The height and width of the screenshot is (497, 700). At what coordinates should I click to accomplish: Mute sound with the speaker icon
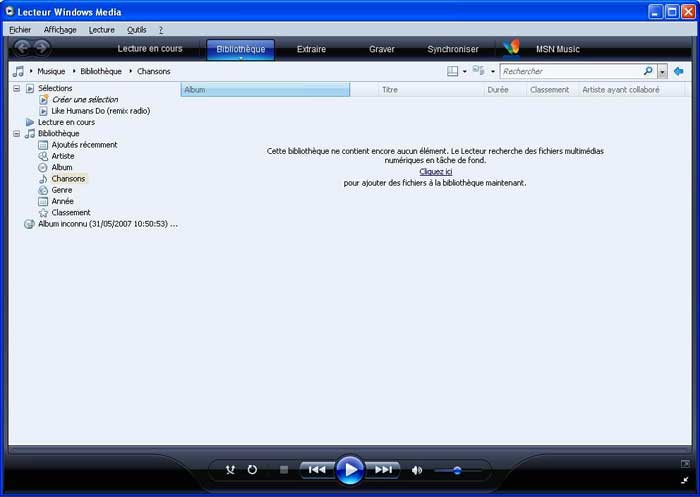point(417,470)
